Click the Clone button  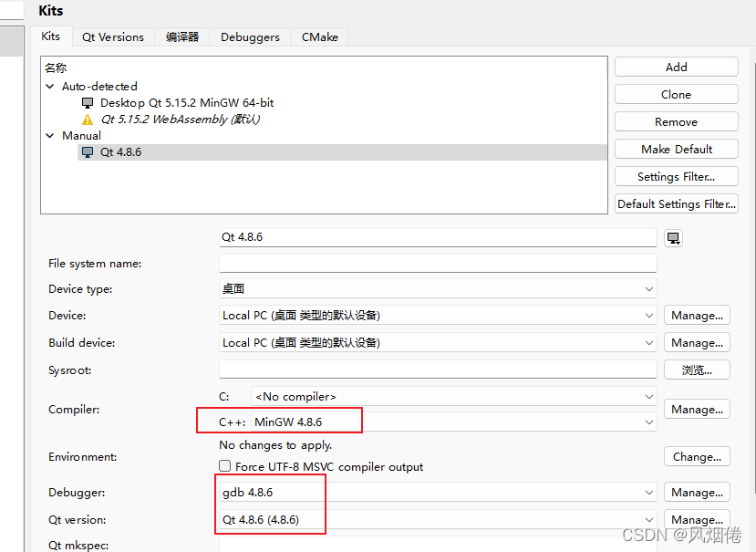(677, 95)
